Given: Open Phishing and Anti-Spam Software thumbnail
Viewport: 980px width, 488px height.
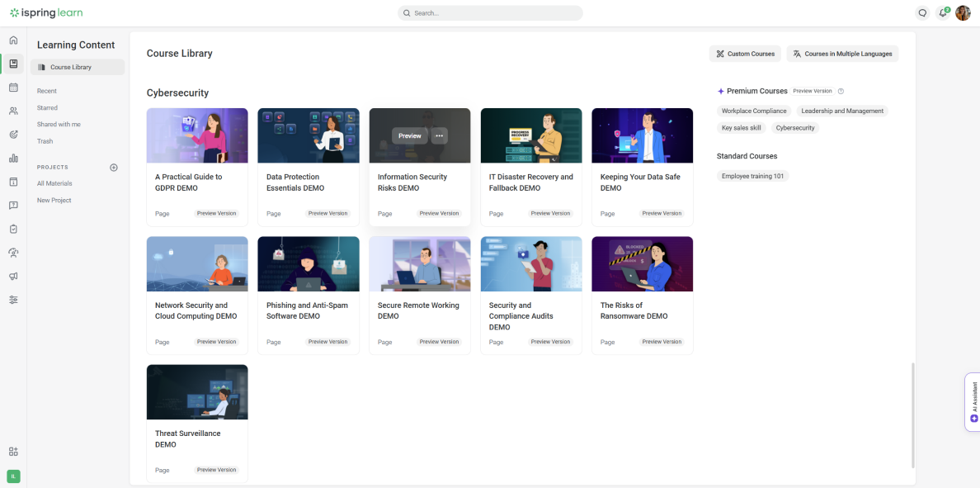Looking at the screenshot, I should click(x=309, y=264).
